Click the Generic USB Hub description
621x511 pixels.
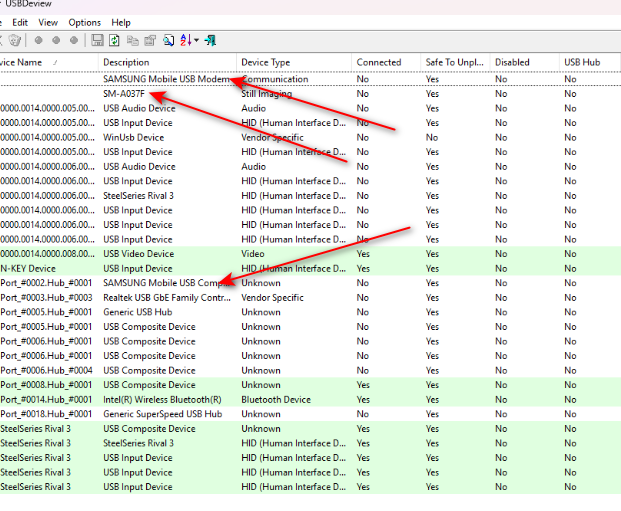(138, 312)
